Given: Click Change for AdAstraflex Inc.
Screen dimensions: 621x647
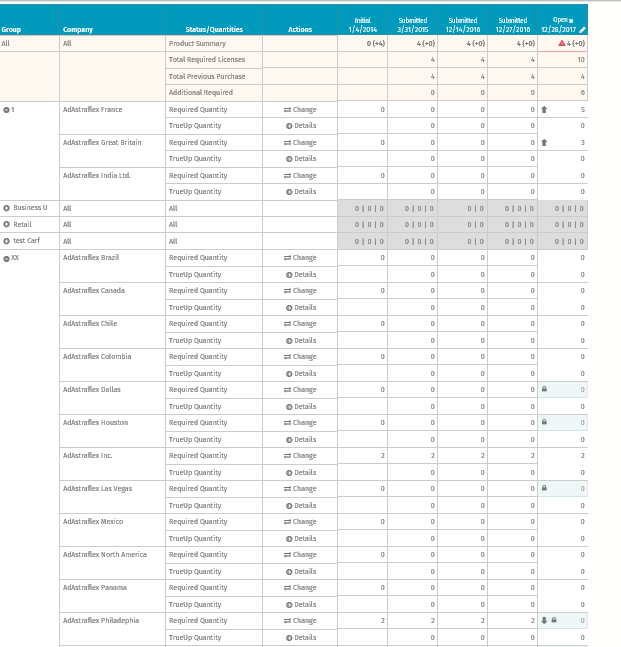Looking at the screenshot, I should [300, 456].
